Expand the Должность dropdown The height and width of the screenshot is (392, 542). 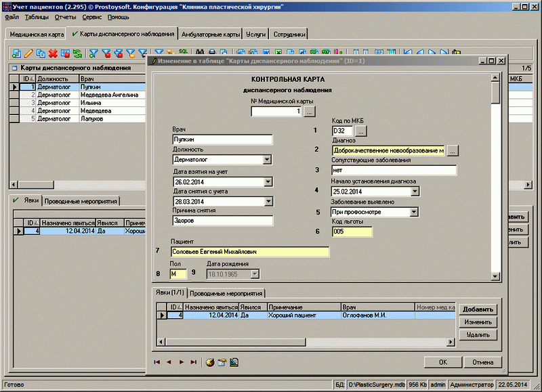267,160
